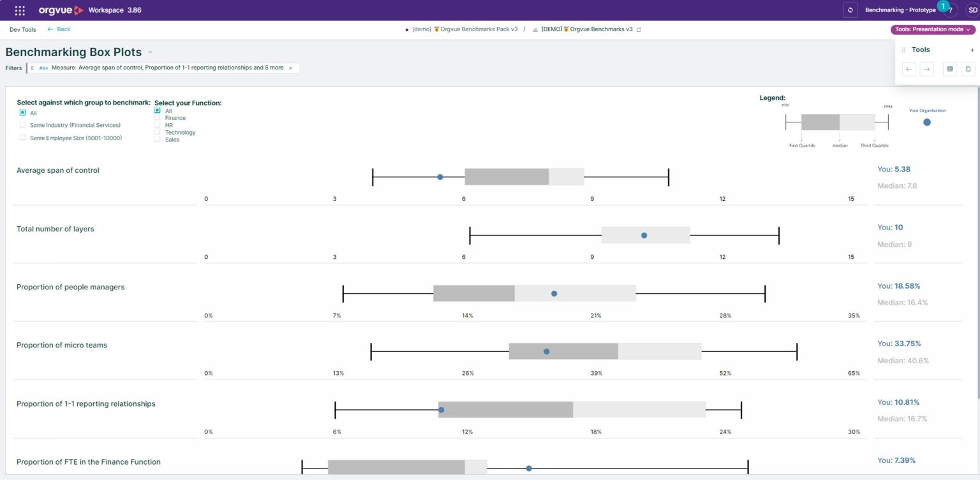Image resolution: width=980 pixels, height=480 pixels.
Task: Open the Dev Tools menu
Action: tap(23, 29)
